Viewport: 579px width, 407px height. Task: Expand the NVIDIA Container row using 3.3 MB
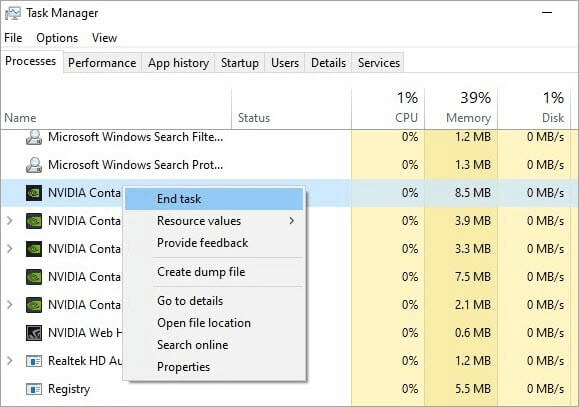point(10,249)
